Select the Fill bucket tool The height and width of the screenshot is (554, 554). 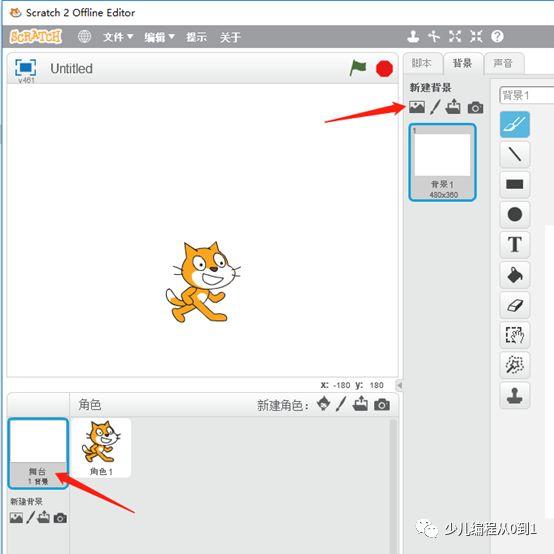[x=515, y=275]
